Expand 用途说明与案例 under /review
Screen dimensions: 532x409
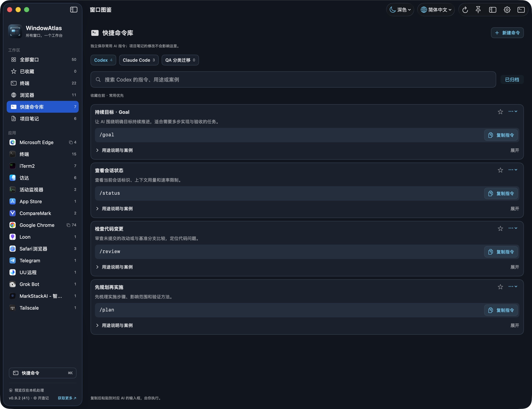point(114,267)
